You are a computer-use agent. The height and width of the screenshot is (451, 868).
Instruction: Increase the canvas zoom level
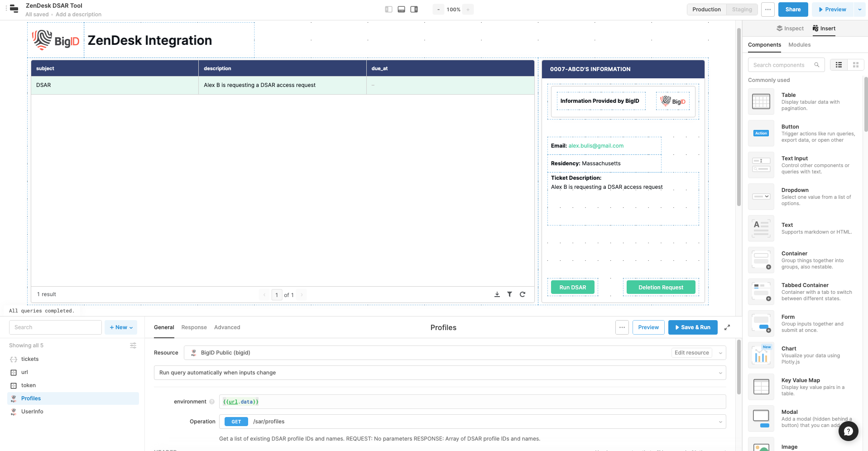coord(468,10)
